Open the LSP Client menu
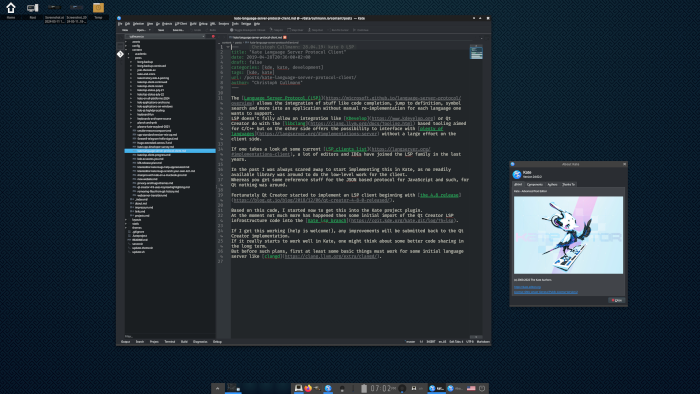The image size is (700, 394). pos(181,24)
